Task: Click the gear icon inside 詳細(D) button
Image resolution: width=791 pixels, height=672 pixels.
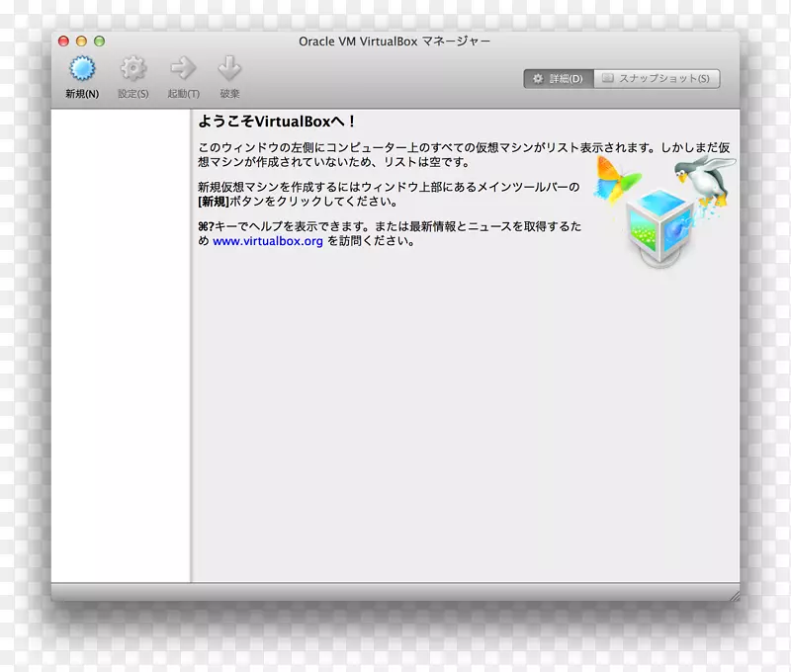Action: pyautogui.click(x=537, y=77)
